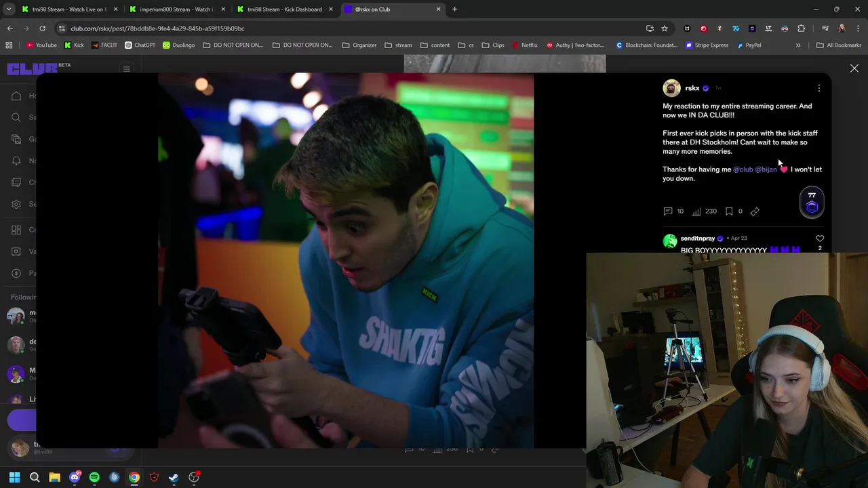
Task: Open a new browser tab
Action: point(454,9)
